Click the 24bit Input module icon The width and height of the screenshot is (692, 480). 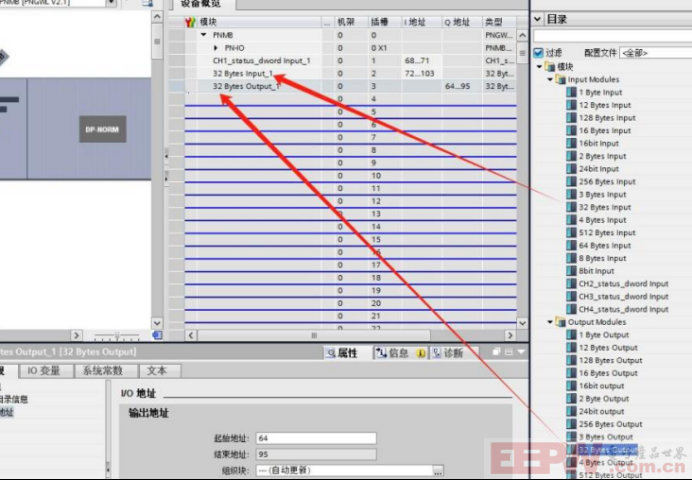571,169
